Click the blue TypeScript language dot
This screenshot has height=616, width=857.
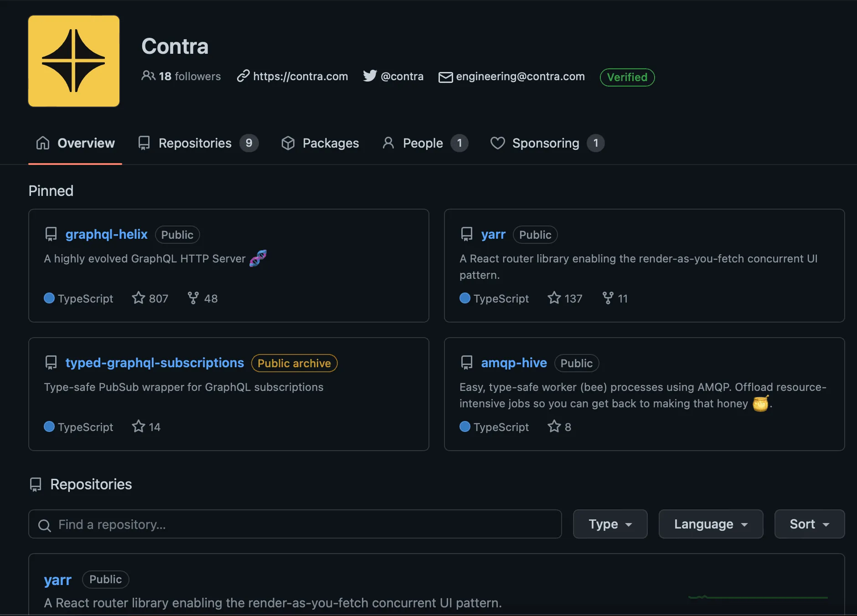pos(48,298)
